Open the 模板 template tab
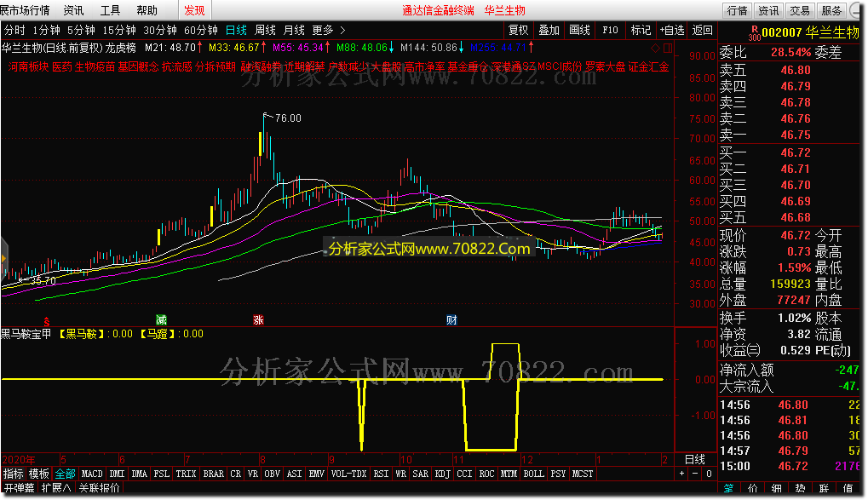The width and height of the screenshot is (868, 500). tap(38, 474)
